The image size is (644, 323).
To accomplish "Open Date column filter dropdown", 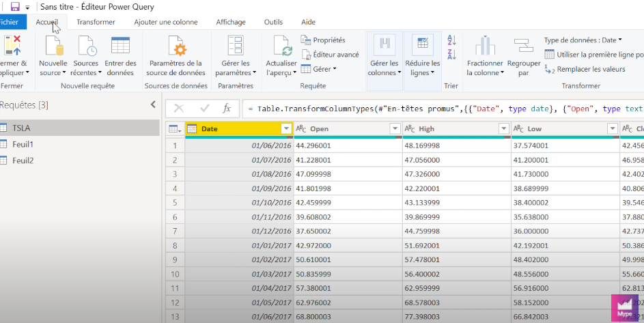I will pyautogui.click(x=286, y=129).
